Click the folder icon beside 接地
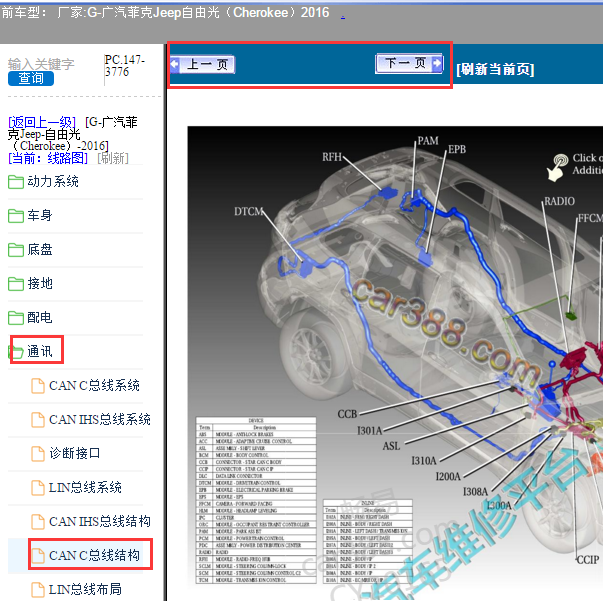Screen dimensions: 603x601 pos(16,284)
